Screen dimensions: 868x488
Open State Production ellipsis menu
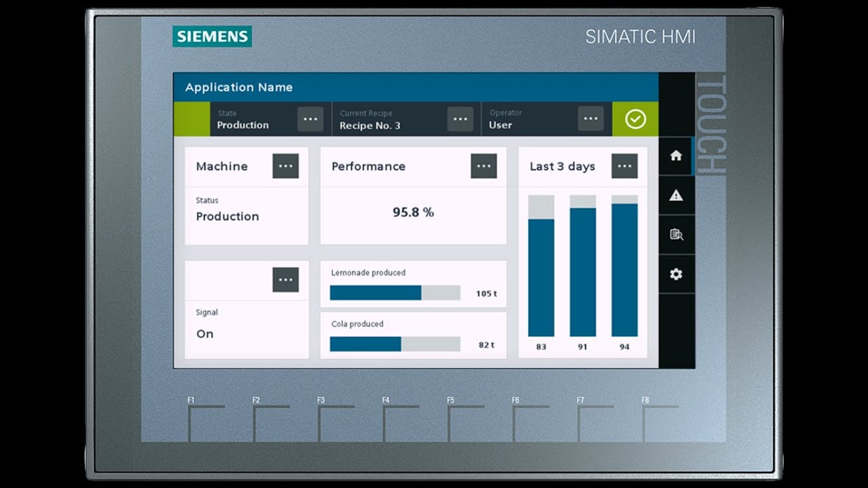[310, 119]
